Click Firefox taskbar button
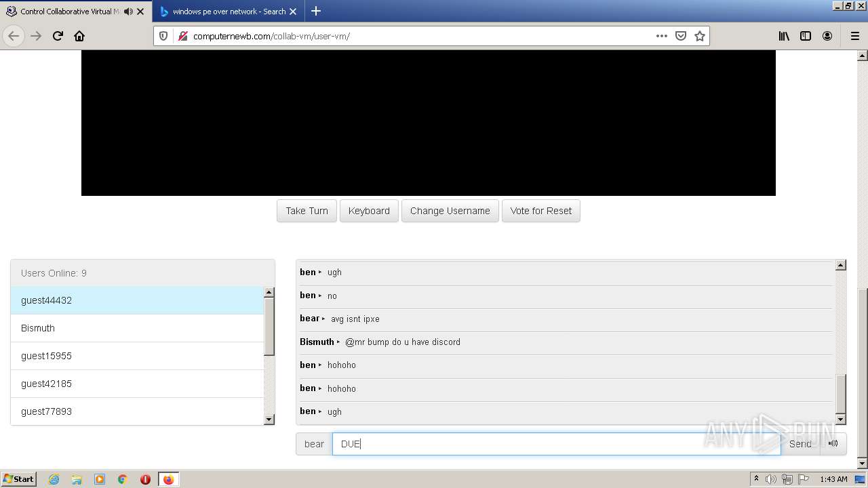The image size is (868, 488). point(168,479)
